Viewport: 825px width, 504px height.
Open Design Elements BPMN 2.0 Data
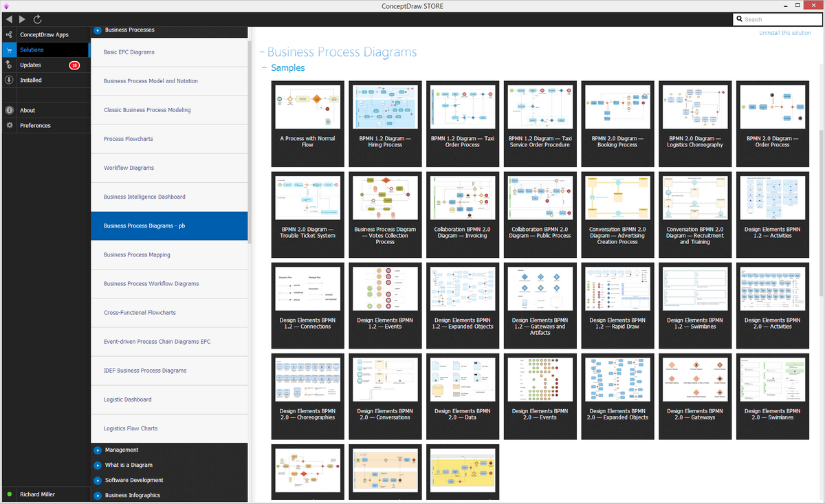coord(462,396)
